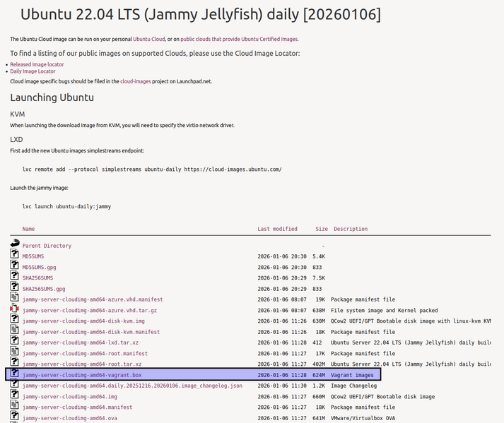504x423 pixels.
Task: Click the Parent Directory back-arrow icon
Action: tap(15, 243)
